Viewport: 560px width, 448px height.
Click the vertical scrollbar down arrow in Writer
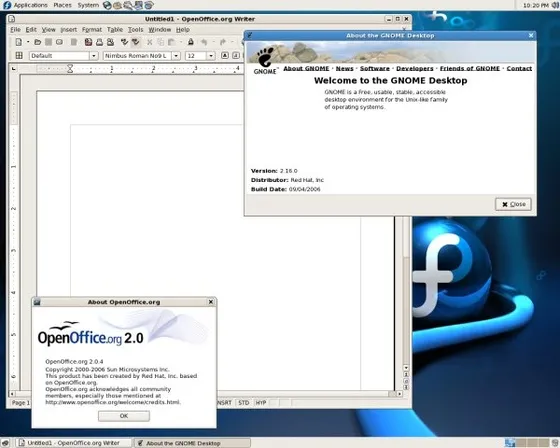[x=406, y=368]
